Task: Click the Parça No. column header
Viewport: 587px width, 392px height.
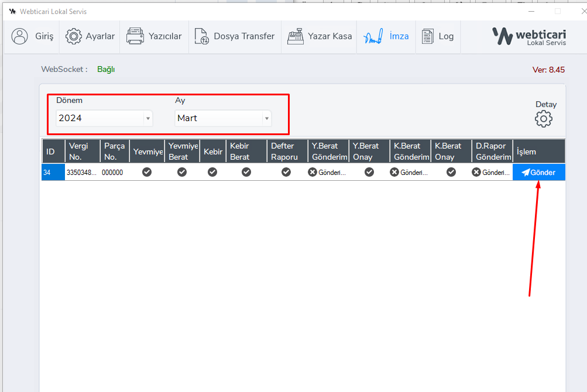Action: [115, 152]
